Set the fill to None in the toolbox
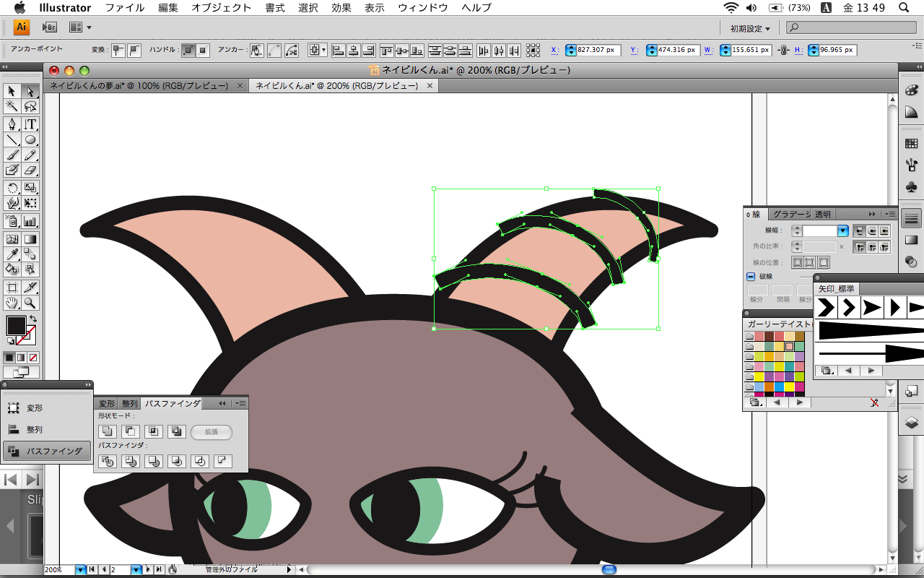 point(33,358)
